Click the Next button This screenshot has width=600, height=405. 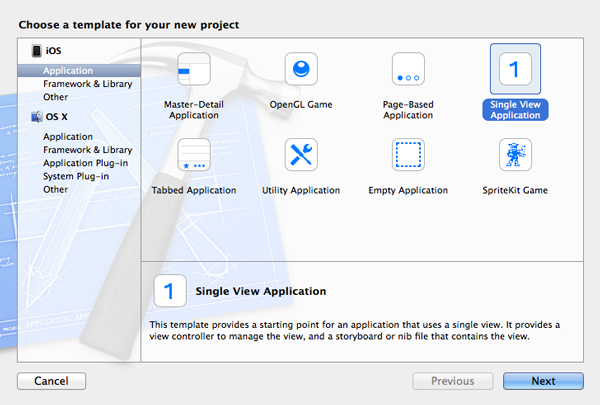(543, 381)
